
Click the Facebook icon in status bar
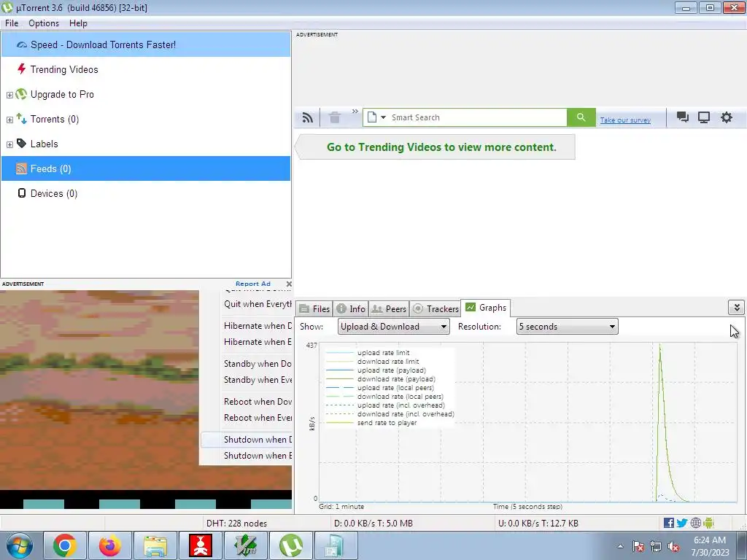669,523
